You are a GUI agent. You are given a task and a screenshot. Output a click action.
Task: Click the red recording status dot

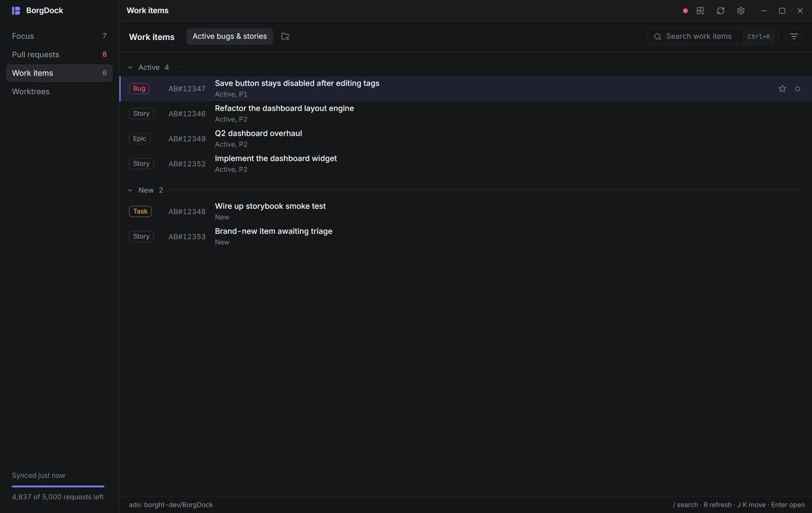685,11
